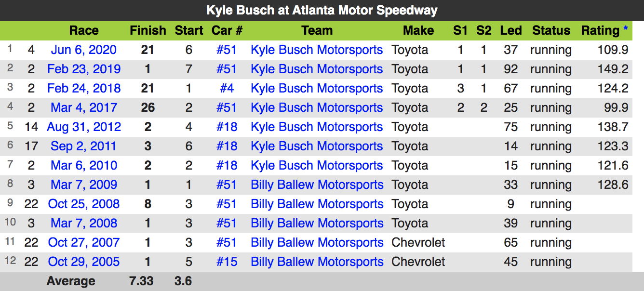Open Kyle Busch Motorsports in 2020 row

click(x=317, y=50)
